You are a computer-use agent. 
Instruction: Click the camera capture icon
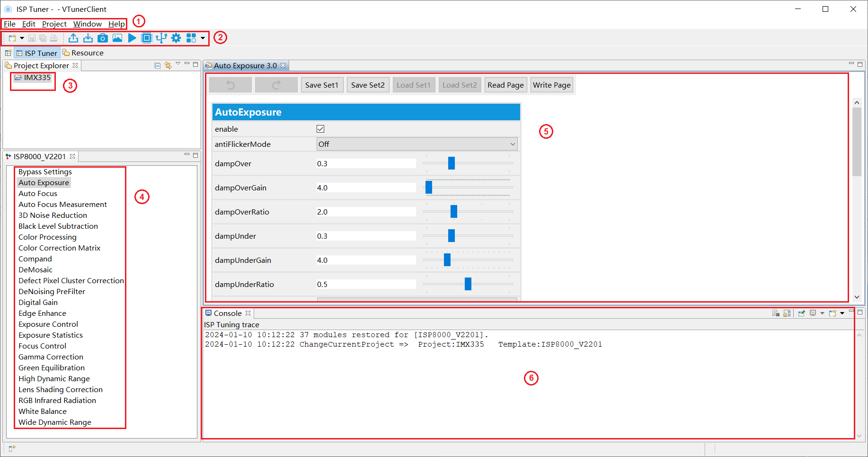[x=103, y=38]
